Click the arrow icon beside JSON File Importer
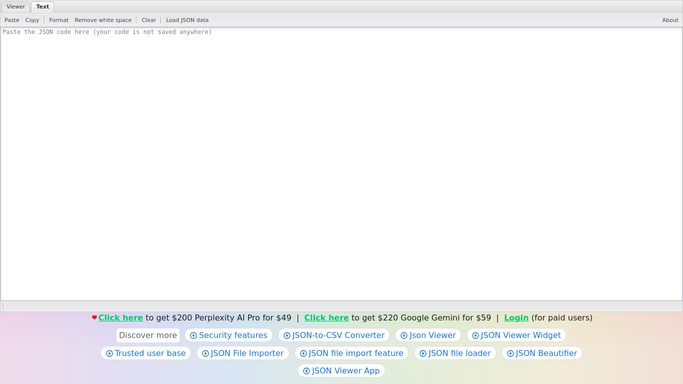 click(x=205, y=354)
